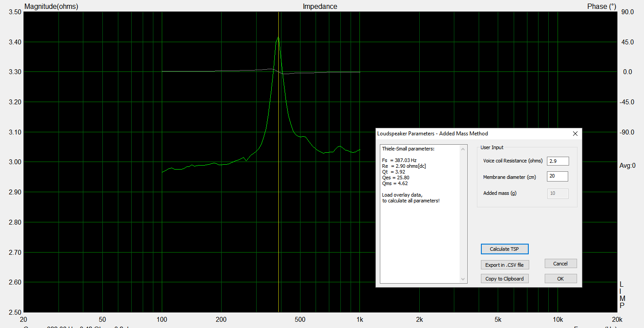Image resolution: width=644 pixels, height=328 pixels.
Task: Click the LIMP vertical label
Action: click(x=622, y=295)
